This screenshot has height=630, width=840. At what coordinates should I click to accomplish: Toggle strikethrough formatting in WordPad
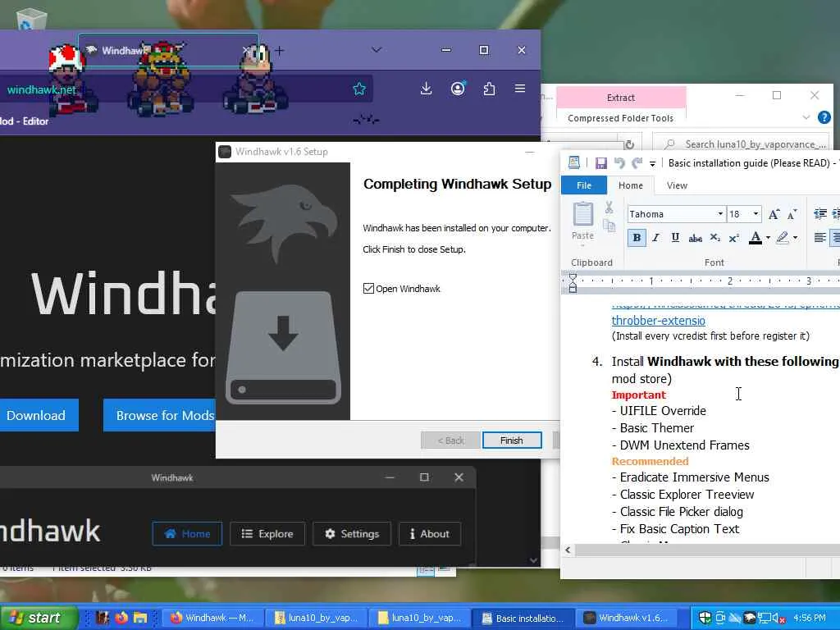click(696, 238)
